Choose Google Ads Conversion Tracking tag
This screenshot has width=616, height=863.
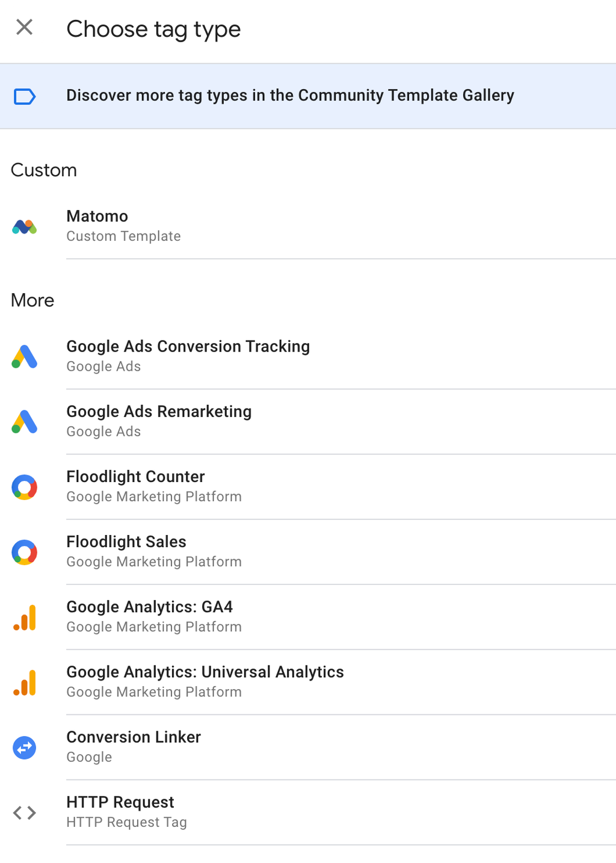tap(188, 356)
